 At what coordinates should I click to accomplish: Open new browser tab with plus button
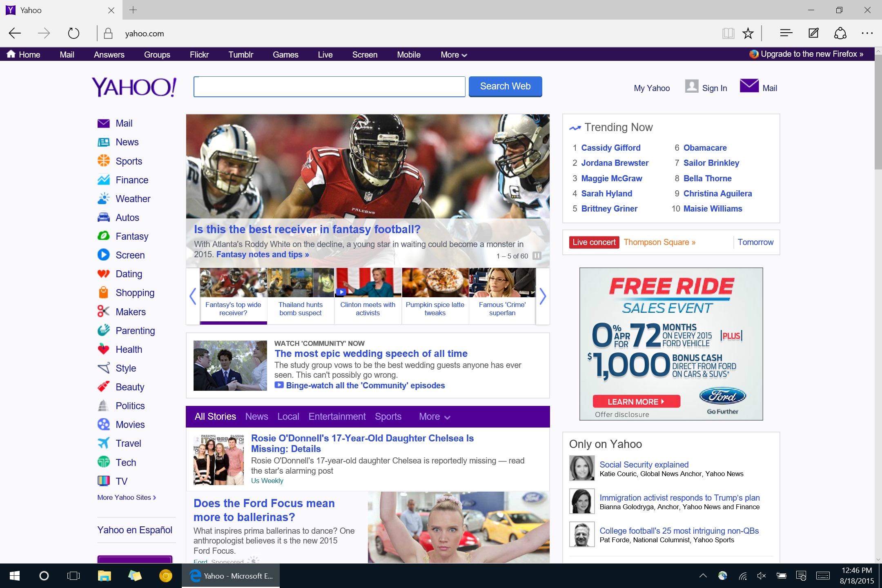(x=133, y=10)
